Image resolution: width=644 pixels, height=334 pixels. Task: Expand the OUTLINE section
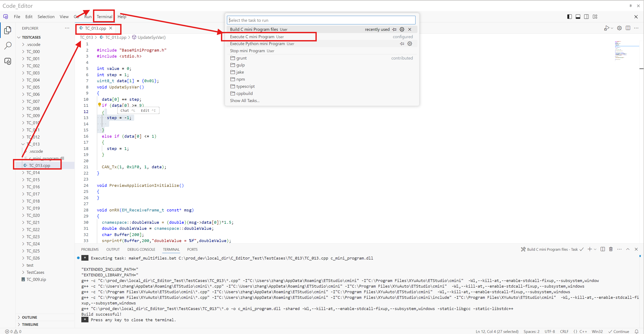tap(30, 317)
